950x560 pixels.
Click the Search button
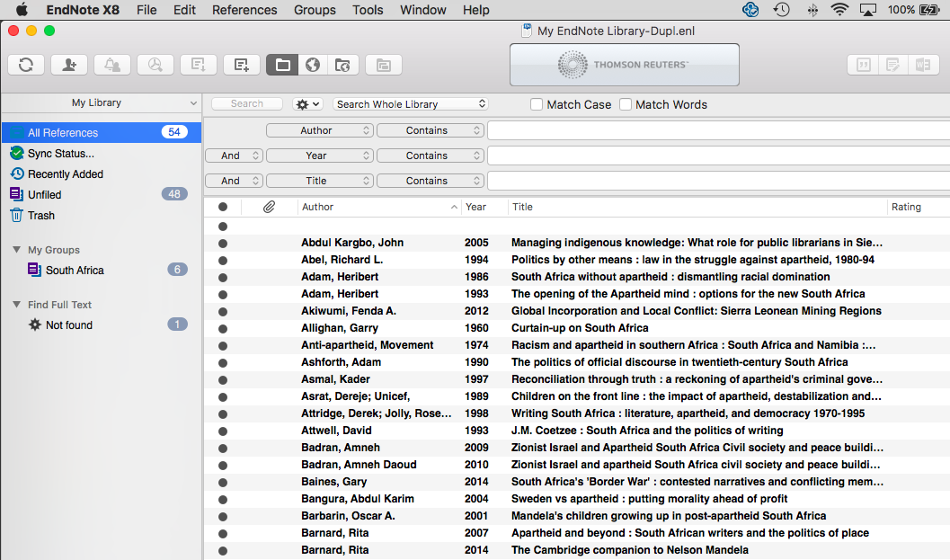tap(247, 103)
